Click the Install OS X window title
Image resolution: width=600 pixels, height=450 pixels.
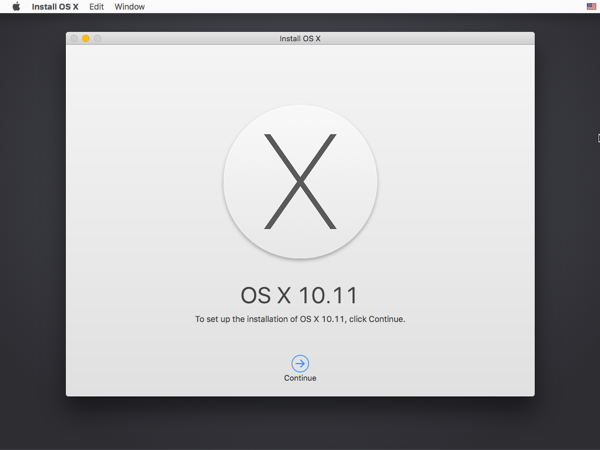[300, 39]
